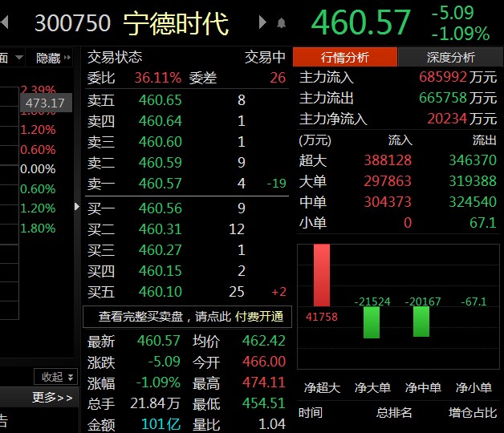504x433 pixels.
Task: Click the 473.17 price marker label
Action: 45,103
